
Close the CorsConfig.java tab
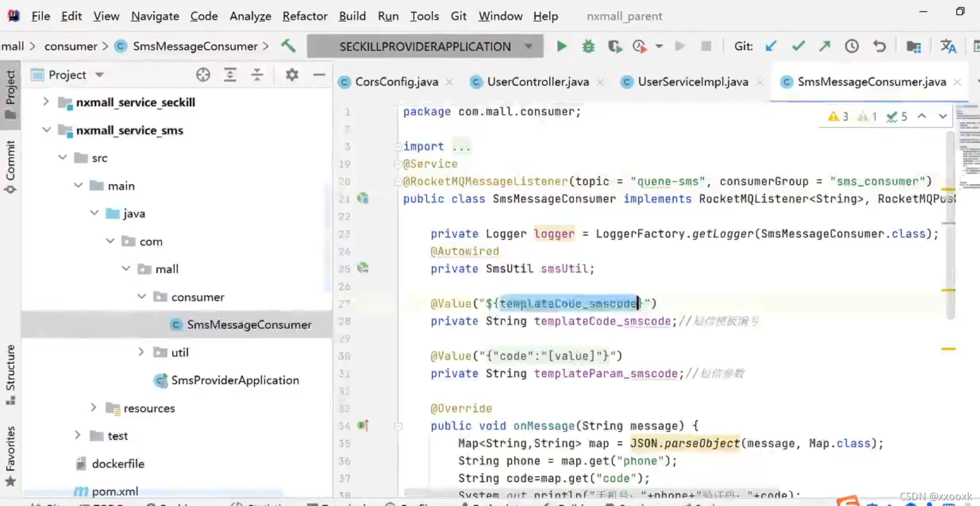(449, 82)
